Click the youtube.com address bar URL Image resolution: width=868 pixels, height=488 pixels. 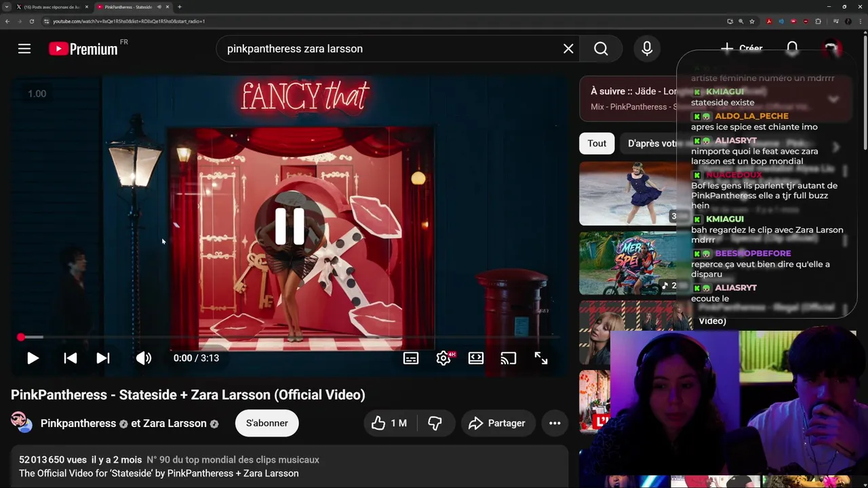click(x=129, y=21)
